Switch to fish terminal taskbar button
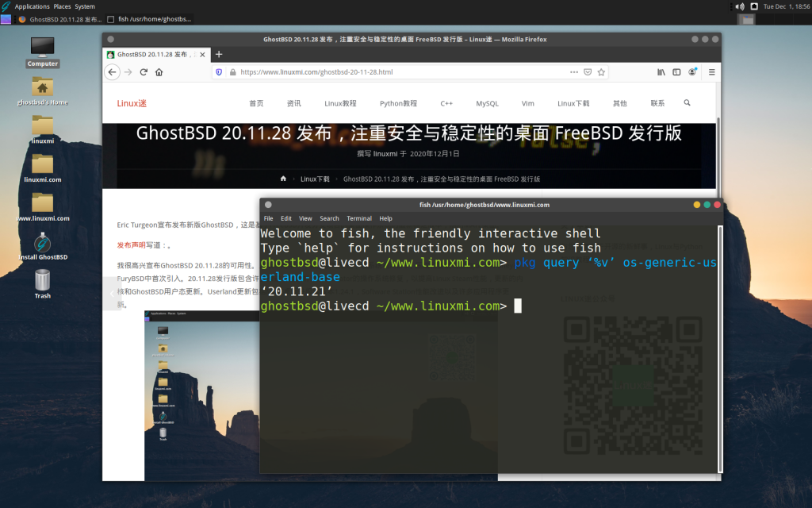 tap(150, 19)
